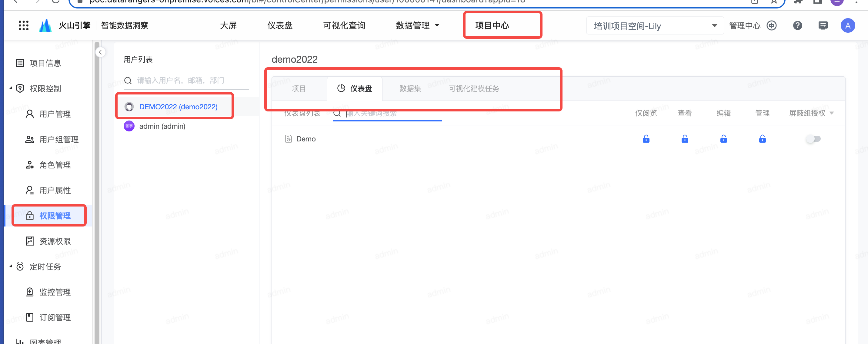Toggle the edit permission lock for Demo
Viewport: 868px width, 344px height.
tap(723, 139)
